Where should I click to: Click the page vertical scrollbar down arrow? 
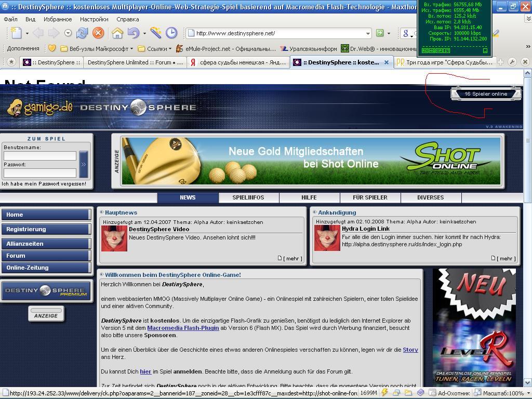528,383
